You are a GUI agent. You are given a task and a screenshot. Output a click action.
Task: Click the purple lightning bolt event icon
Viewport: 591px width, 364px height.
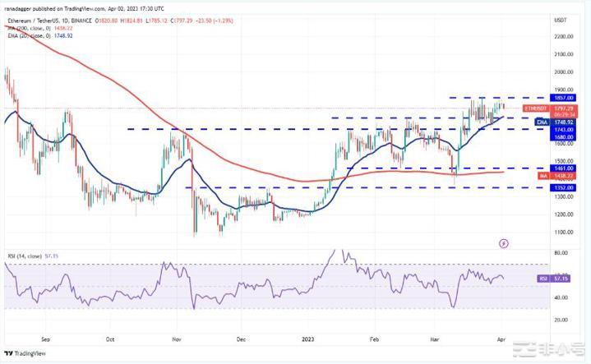(504, 243)
